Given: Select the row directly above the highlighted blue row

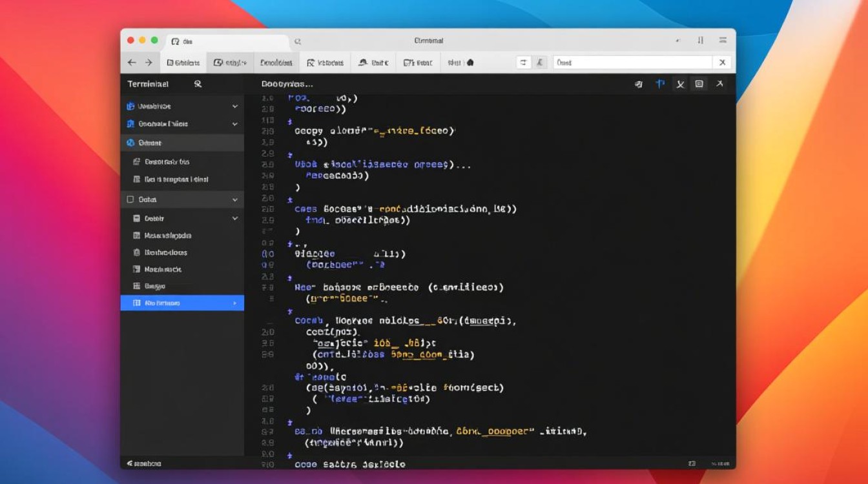Looking at the screenshot, I should 182,286.
